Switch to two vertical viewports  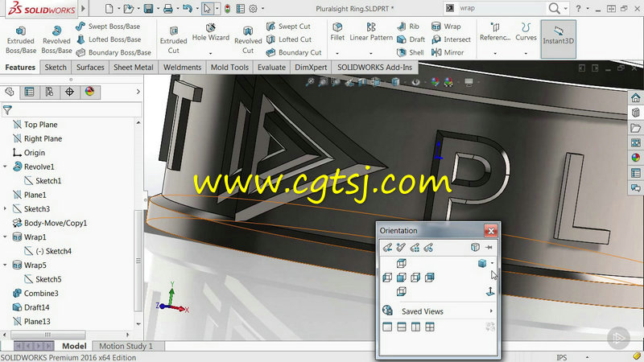[415, 327]
